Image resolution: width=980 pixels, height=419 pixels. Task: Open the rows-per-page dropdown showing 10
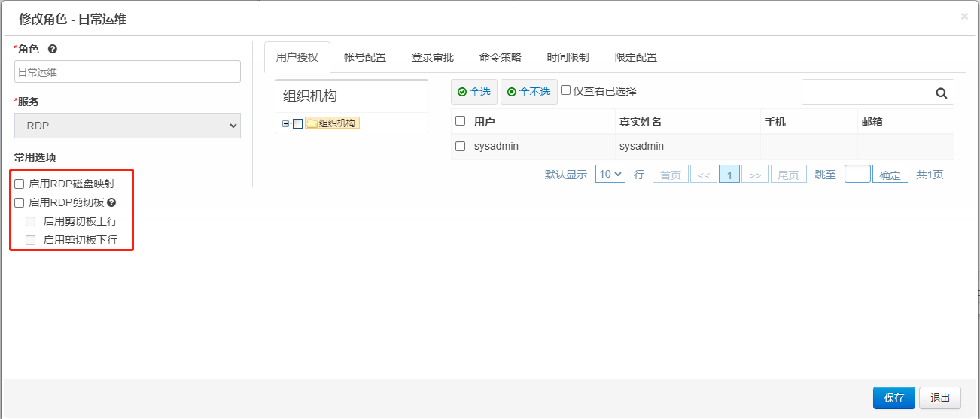[610, 174]
